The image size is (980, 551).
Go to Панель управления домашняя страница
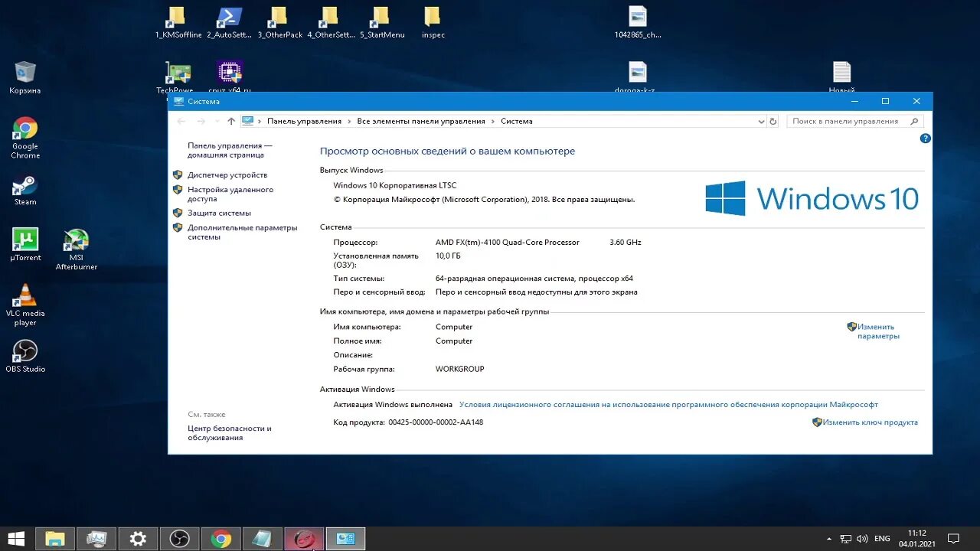[x=230, y=150]
